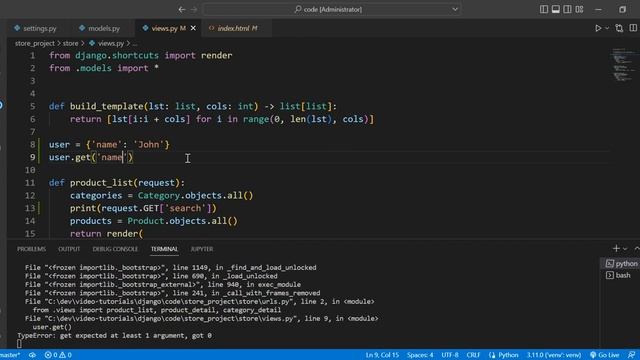Go to line via Ln 9, Col 15

(382, 355)
